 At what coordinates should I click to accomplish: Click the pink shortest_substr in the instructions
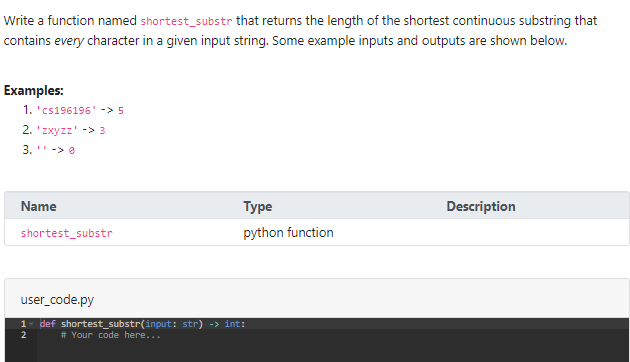(186, 21)
